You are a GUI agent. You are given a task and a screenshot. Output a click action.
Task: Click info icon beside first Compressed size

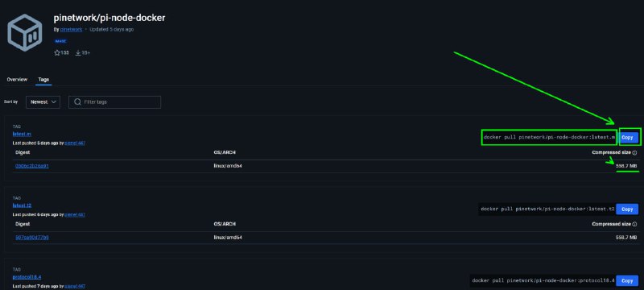634,153
